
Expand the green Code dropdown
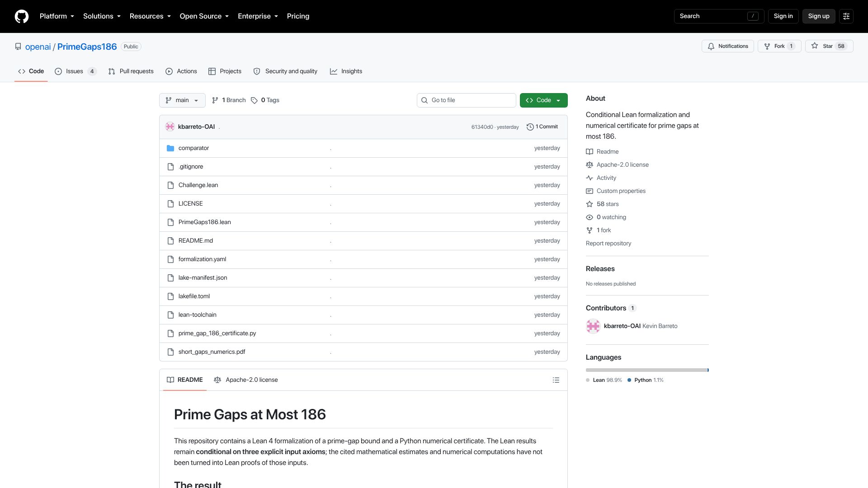point(543,100)
